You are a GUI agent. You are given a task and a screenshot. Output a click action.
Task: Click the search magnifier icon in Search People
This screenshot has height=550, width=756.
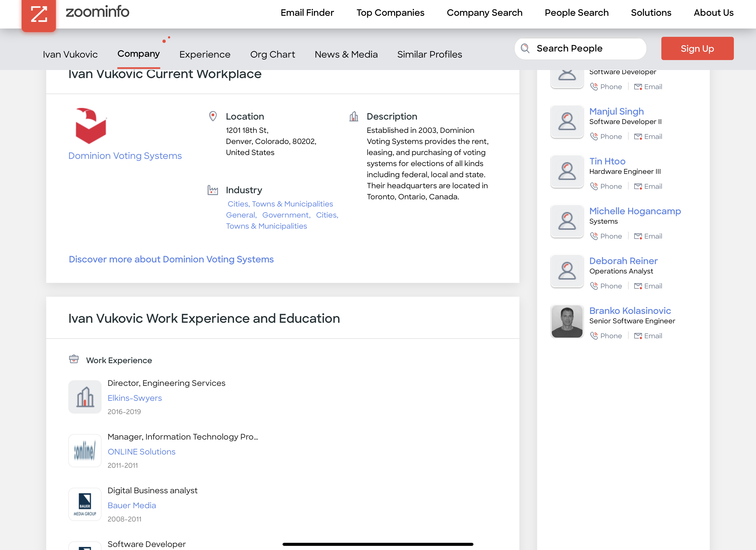(x=525, y=48)
